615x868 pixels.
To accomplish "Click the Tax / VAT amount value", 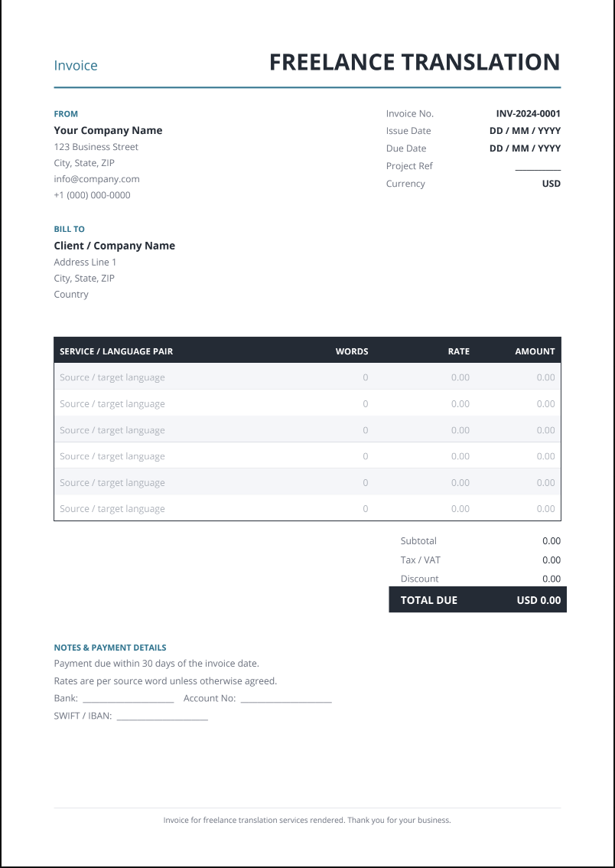I will pos(552,560).
